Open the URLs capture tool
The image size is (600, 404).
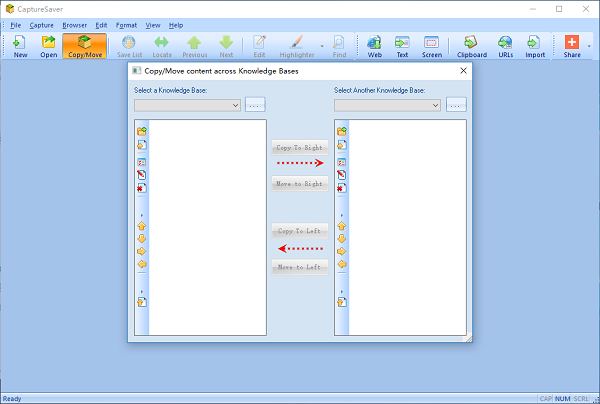point(506,46)
